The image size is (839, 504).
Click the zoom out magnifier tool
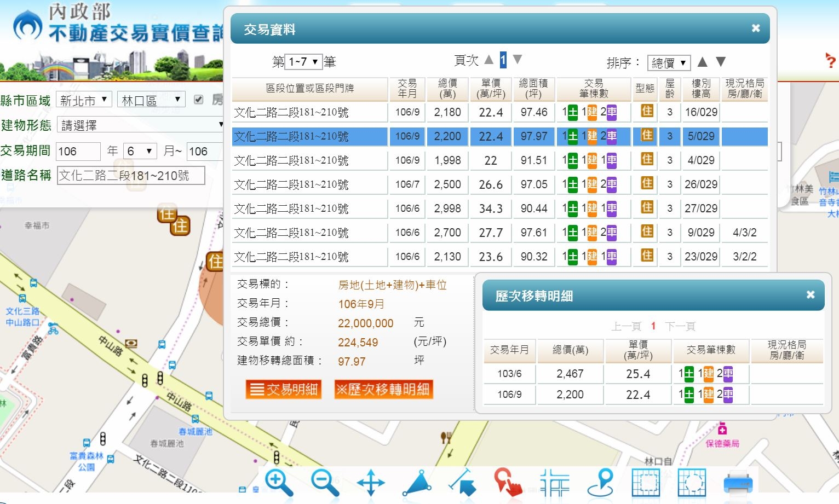(x=325, y=483)
